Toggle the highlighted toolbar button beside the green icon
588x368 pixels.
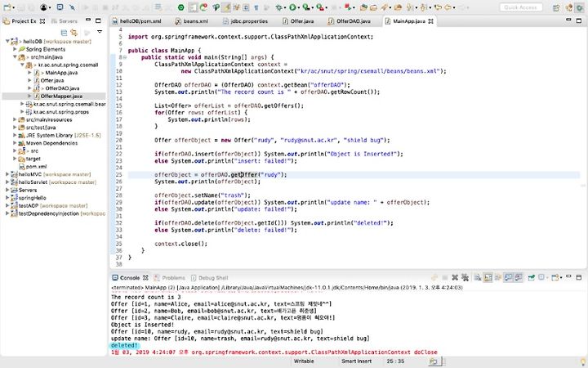pyautogui.click(x=193, y=7)
